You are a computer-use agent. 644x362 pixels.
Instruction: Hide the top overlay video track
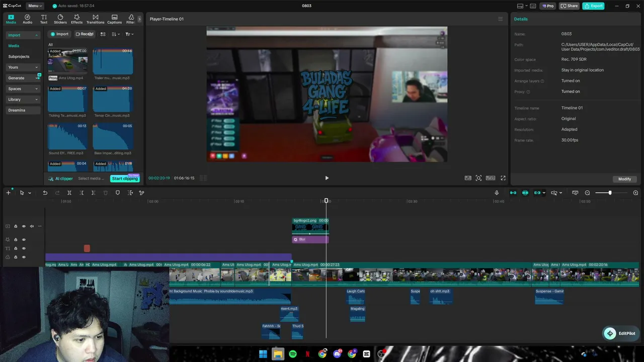click(x=24, y=226)
